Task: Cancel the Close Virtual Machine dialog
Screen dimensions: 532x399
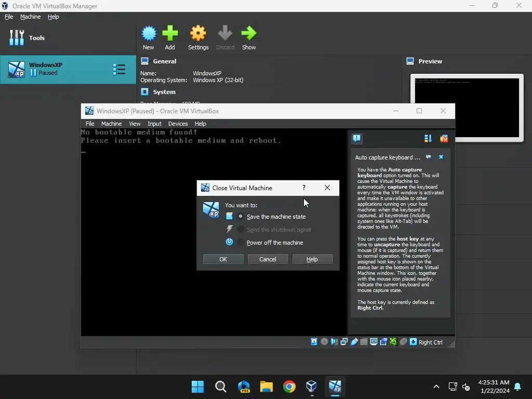Action: 268,259
